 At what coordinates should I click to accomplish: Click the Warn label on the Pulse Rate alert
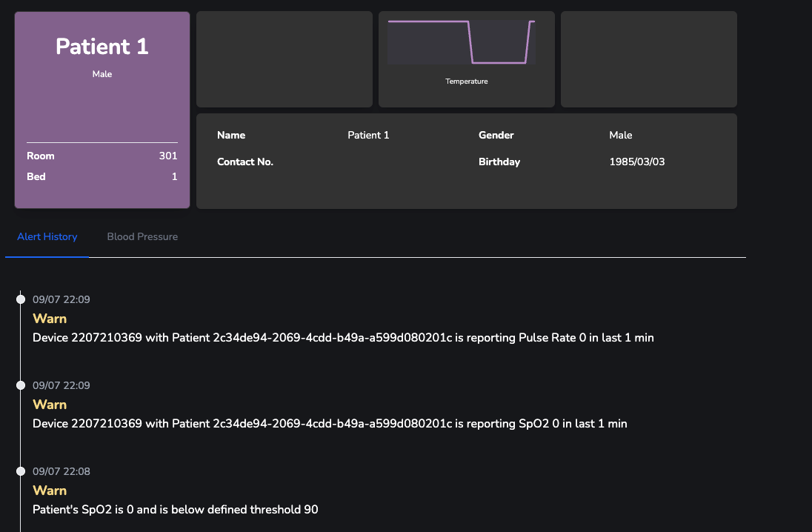point(50,318)
